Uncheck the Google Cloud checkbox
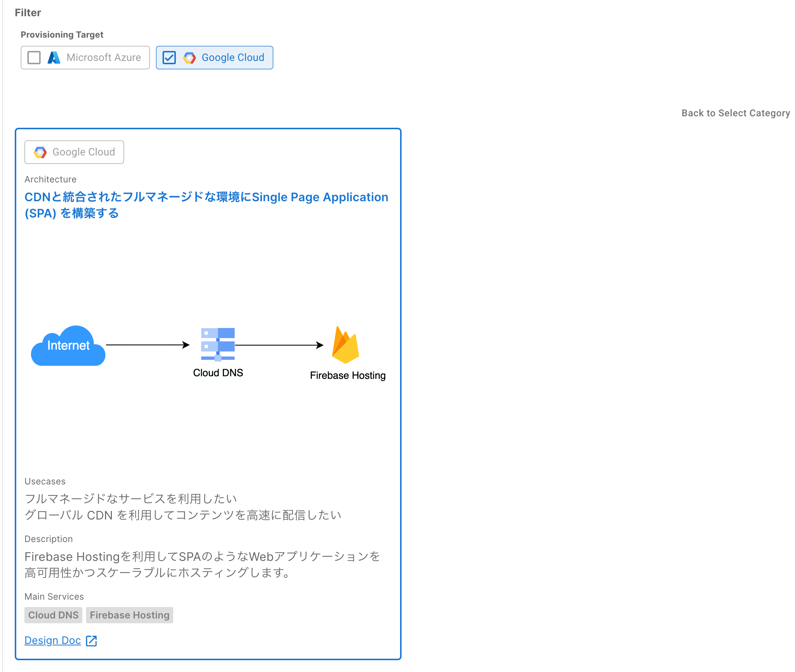The height and width of the screenshot is (672, 795). coord(169,58)
